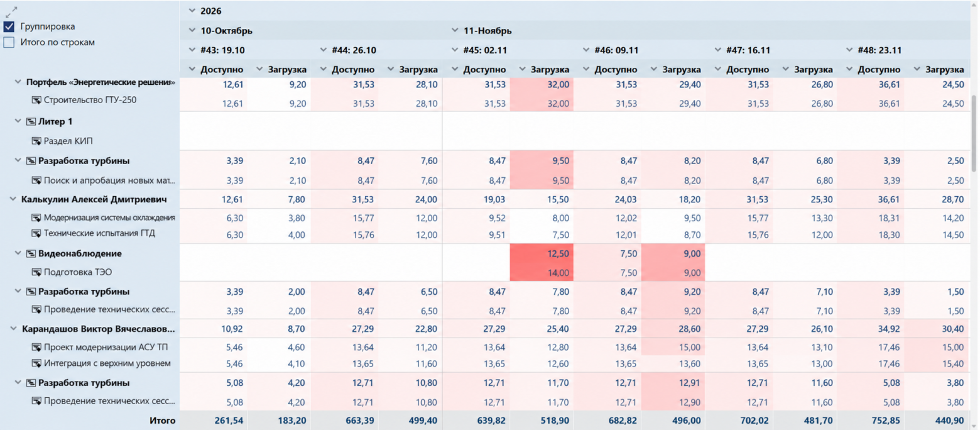Collapse the Портфель «Энергетические решения» group
The height and width of the screenshot is (430, 980).
pyautogui.click(x=18, y=82)
